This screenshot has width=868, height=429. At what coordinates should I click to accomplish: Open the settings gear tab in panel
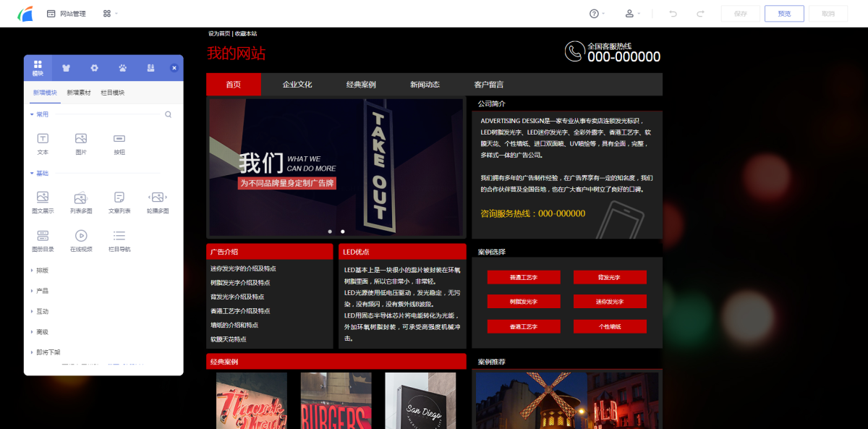[94, 68]
